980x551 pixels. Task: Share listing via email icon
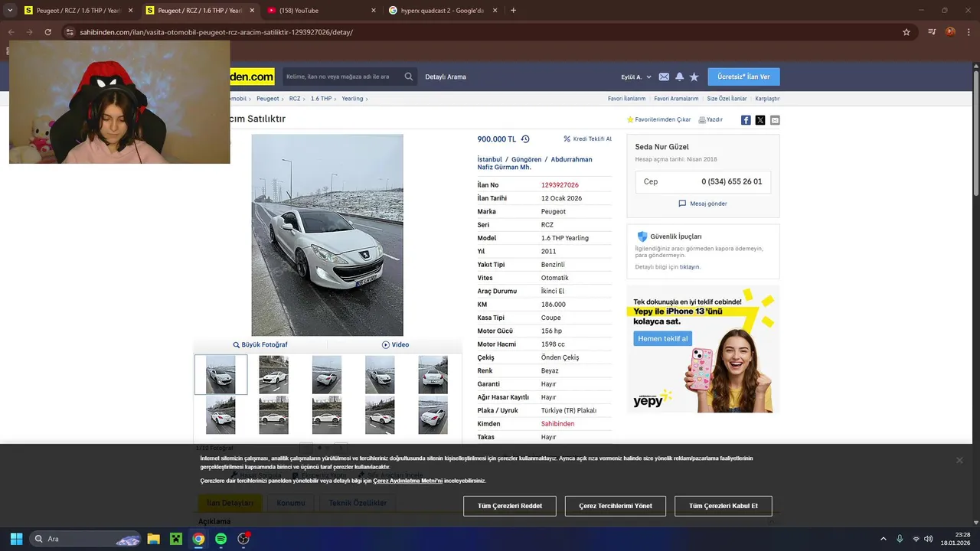tap(775, 120)
